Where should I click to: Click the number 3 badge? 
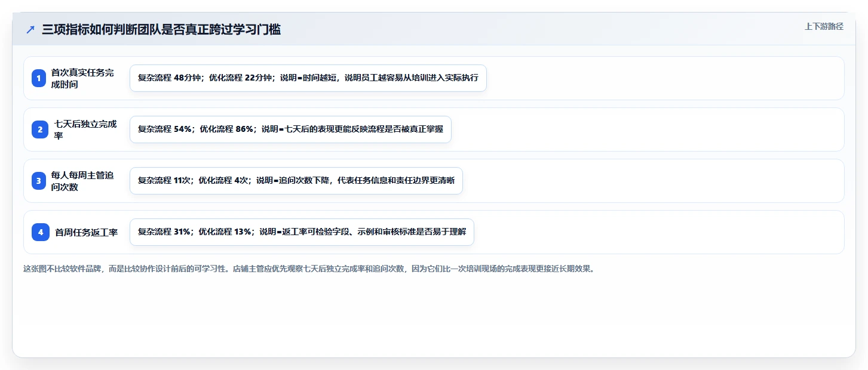(39, 181)
